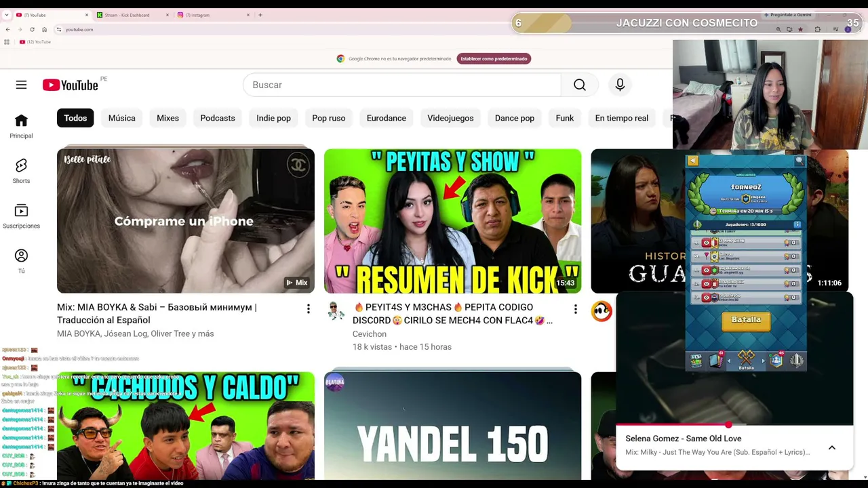Filter the feed by Funk
868x488 pixels.
(x=565, y=118)
